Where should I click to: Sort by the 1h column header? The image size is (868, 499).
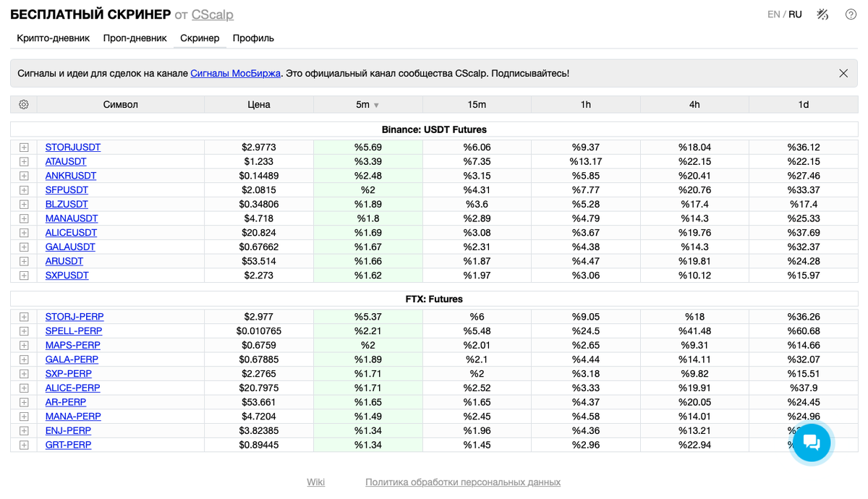pyautogui.click(x=586, y=105)
